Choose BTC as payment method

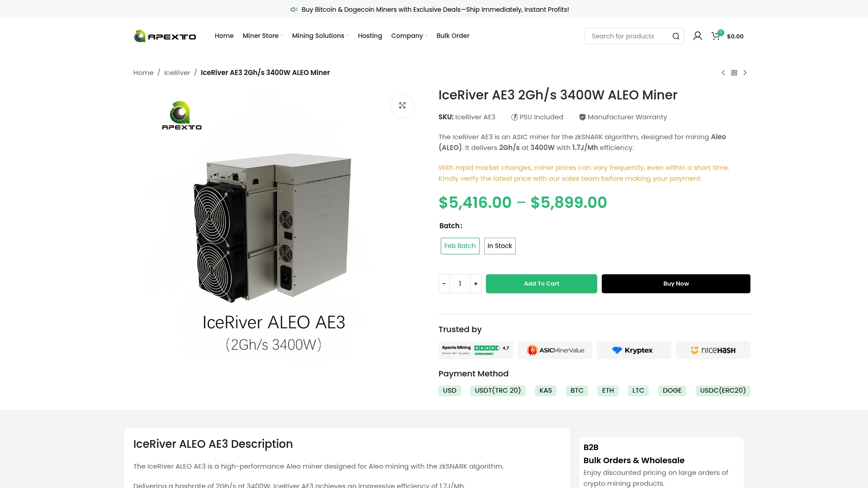pos(577,390)
